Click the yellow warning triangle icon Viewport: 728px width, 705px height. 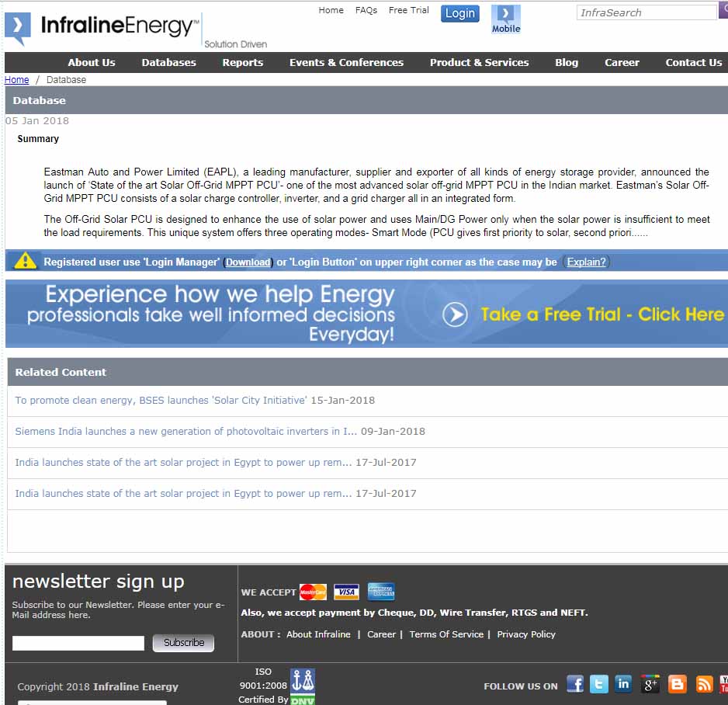pyautogui.click(x=25, y=261)
